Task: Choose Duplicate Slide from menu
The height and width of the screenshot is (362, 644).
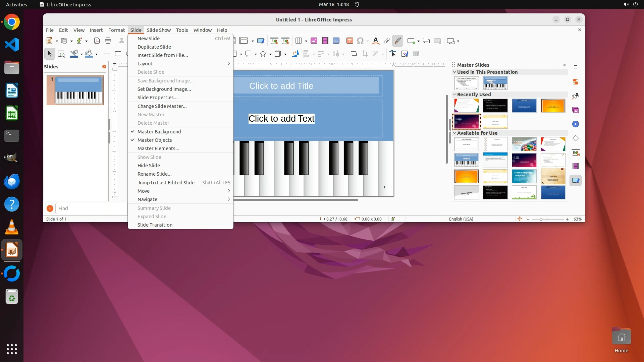Action: (x=154, y=47)
